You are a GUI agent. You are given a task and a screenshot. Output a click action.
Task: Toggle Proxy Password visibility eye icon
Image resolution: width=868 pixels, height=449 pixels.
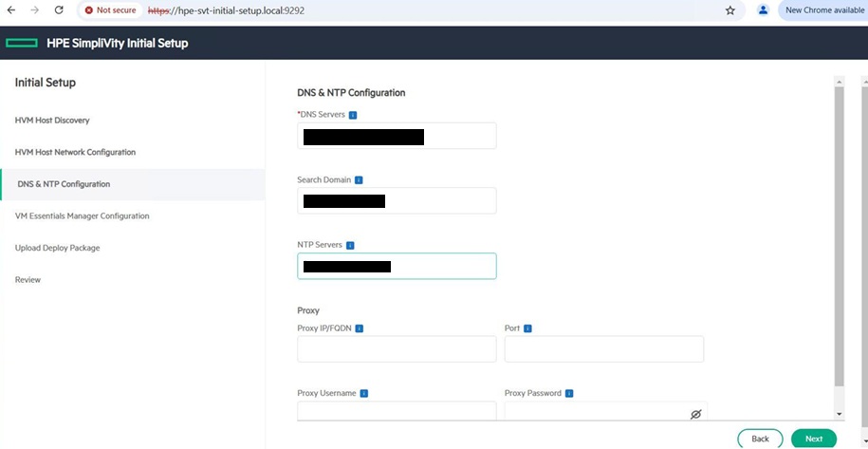point(696,414)
